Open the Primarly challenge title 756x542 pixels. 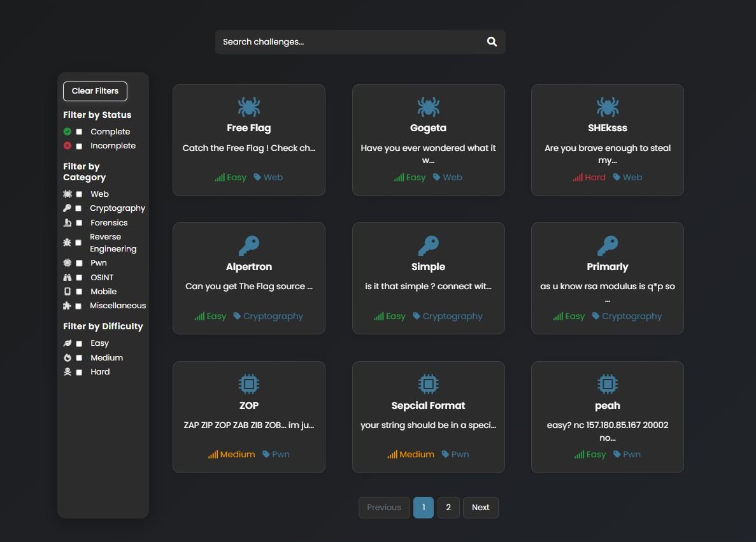(x=608, y=267)
